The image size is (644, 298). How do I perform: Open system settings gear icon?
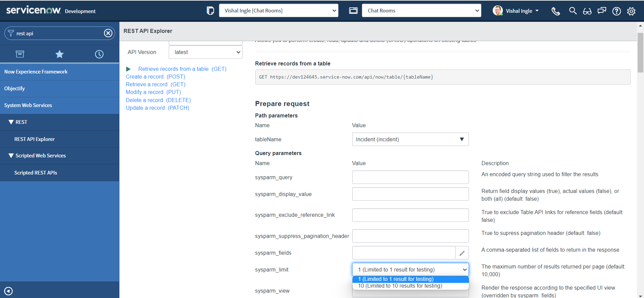[x=631, y=11]
